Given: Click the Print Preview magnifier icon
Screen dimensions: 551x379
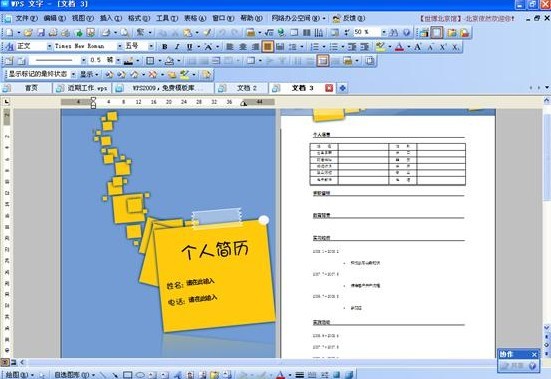Looking at the screenshot, I should [x=124, y=33].
